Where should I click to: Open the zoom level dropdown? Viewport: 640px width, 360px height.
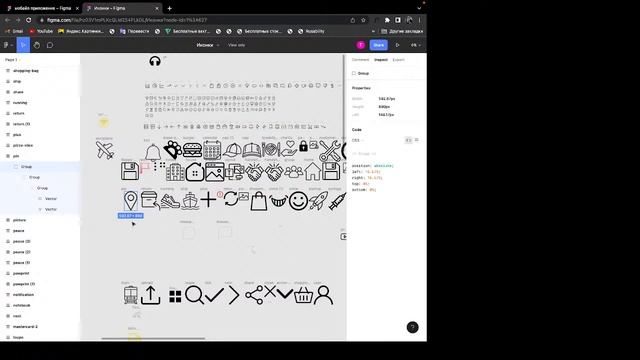click(x=416, y=45)
